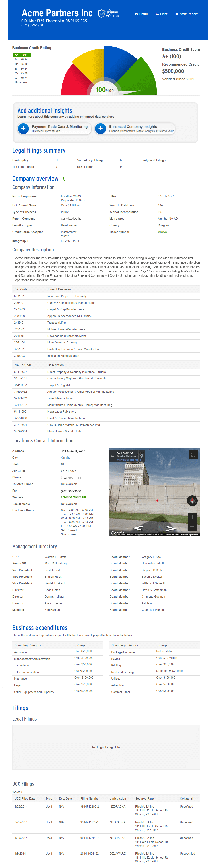Image resolution: width=208 pixels, height=868 pixels.
Task: Move street view right with arrow
Action: point(171,528)
